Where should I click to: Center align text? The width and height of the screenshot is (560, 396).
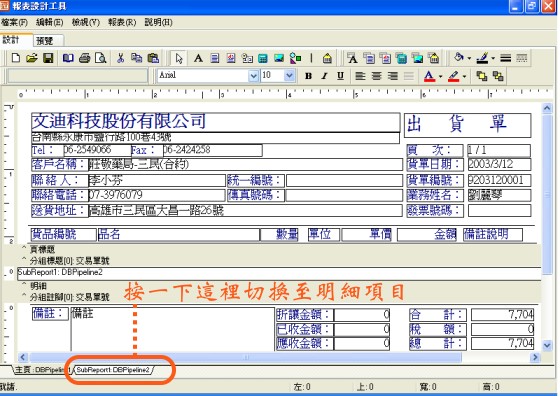376,76
